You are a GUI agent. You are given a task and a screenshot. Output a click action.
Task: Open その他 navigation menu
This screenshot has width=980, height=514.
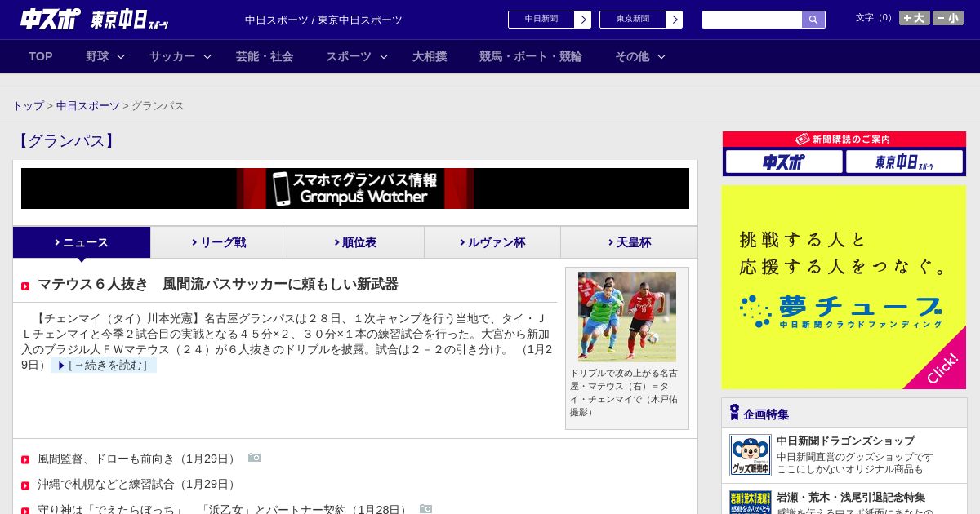pos(632,56)
